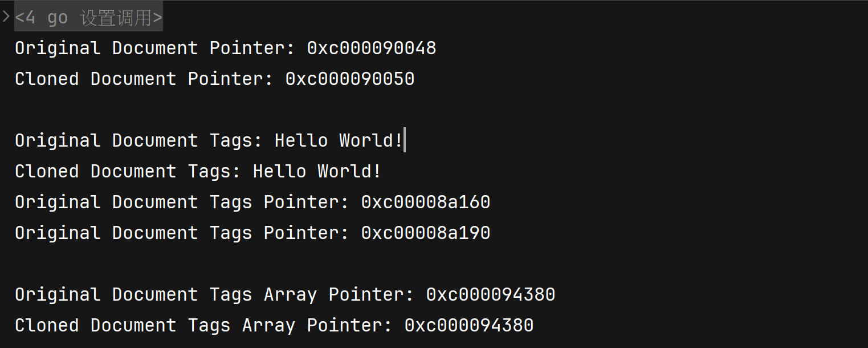Viewport: 868px width, 348px height.
Task: Expand the folded region chevron arrow
Action: click(6, 17)
